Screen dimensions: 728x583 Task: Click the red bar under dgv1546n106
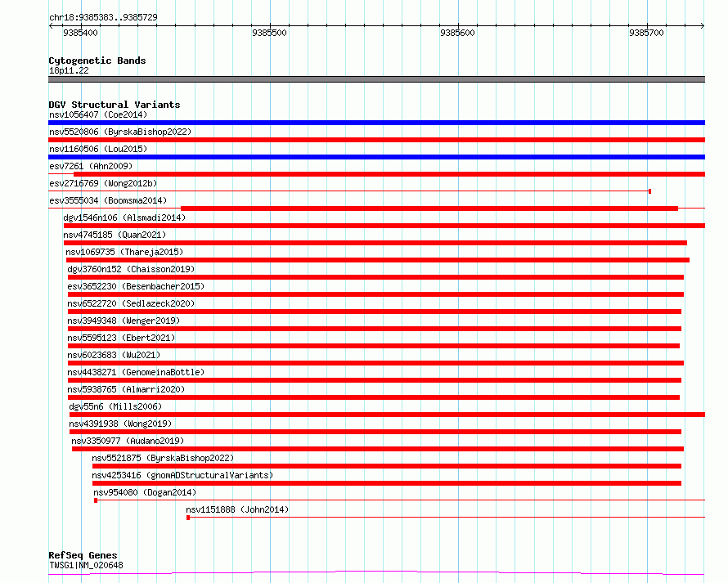pyautogui.click(x=384, y=226)
